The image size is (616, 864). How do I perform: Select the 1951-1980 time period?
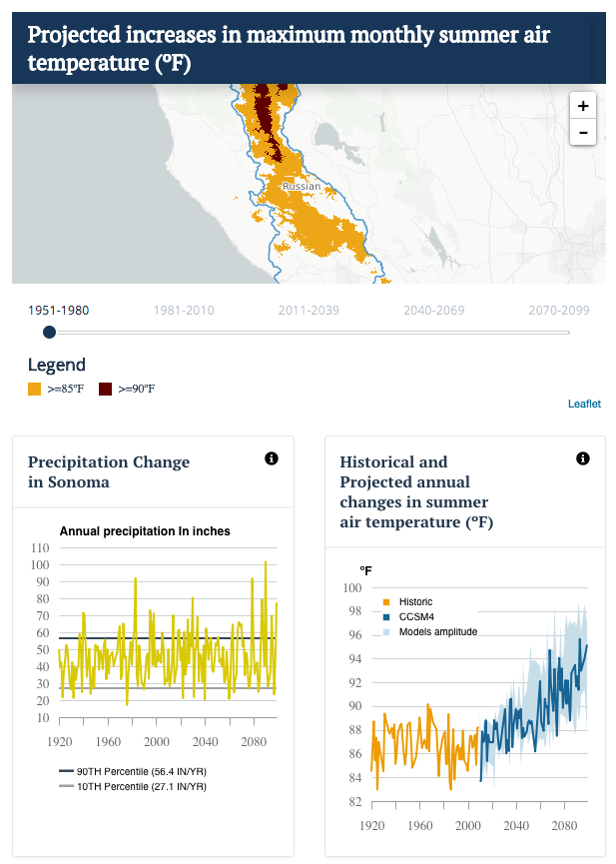point(58,311)
